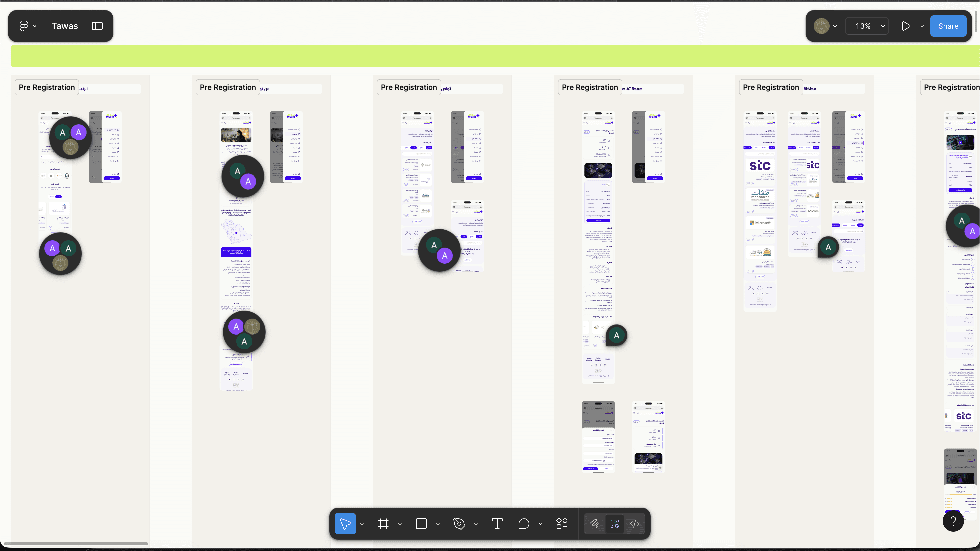Open the Figma main menu logo
This screenshot has height=551, width=980.
(24, 26)
